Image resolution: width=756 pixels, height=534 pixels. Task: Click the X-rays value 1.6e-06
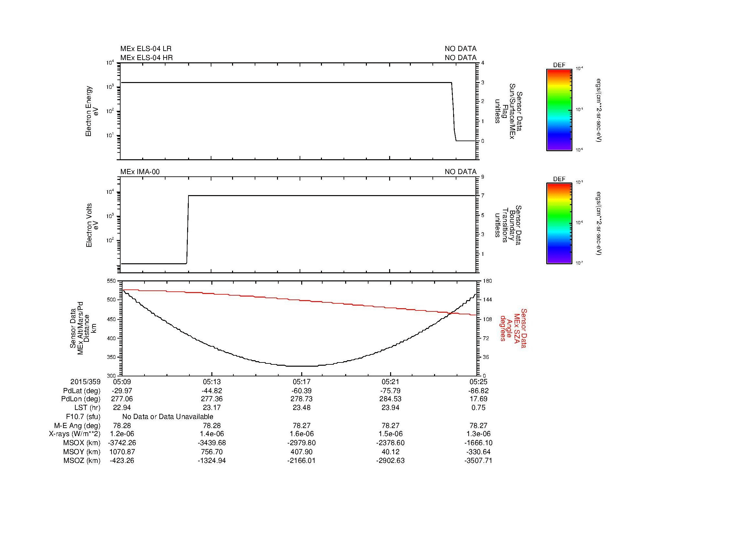click(302, 434)
